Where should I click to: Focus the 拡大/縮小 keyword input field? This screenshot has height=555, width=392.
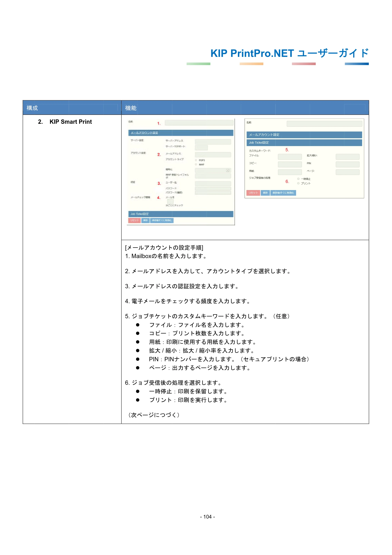tap(348, 157)
